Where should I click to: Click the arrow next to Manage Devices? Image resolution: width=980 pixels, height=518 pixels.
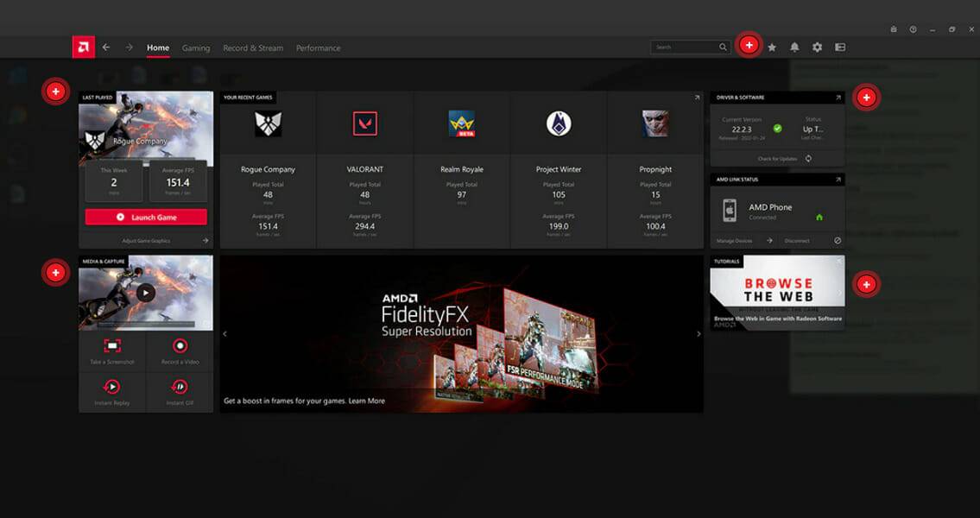coord(769,241)
